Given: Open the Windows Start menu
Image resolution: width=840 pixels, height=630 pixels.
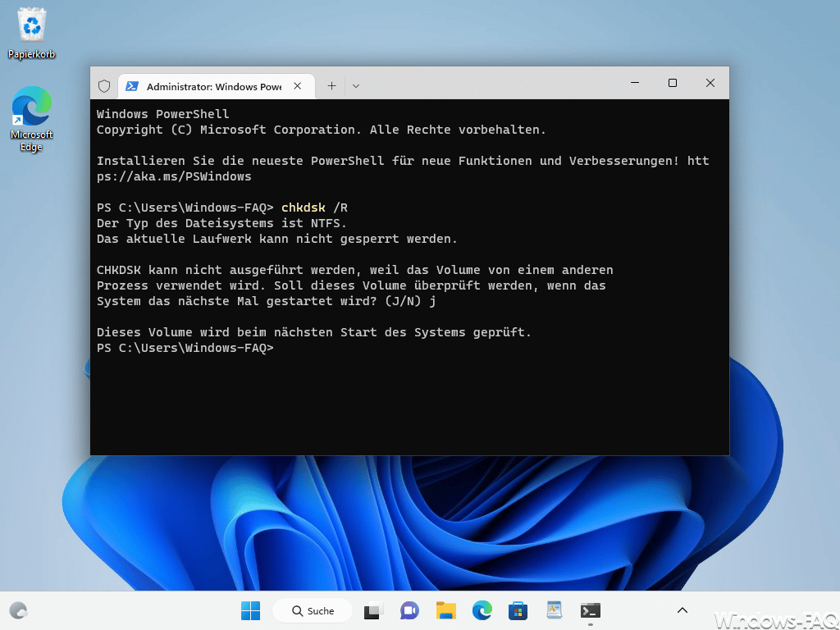Looking at the screenshot, I should 250,610.
